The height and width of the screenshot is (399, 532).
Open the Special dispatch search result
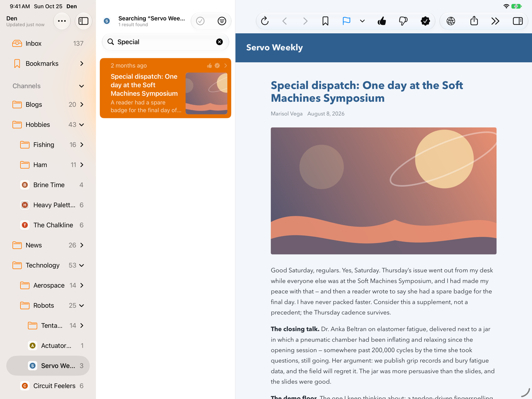click(x=165, y=88)
